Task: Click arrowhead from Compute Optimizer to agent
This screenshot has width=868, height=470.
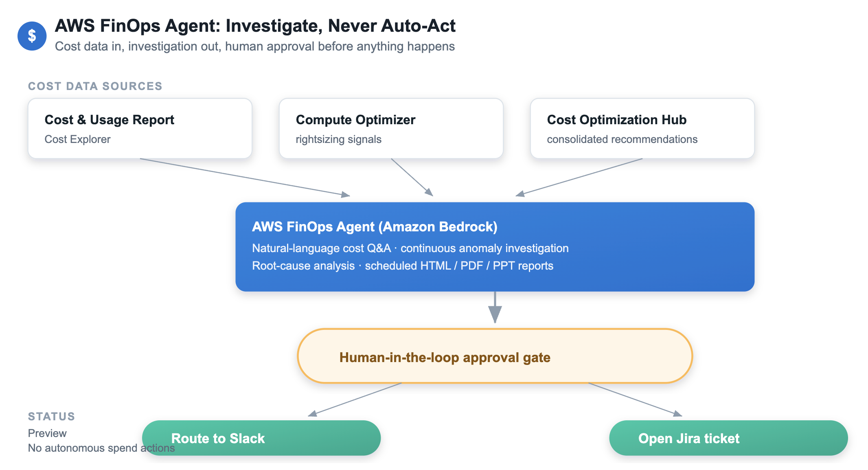Action: click(x=429, y=192)
